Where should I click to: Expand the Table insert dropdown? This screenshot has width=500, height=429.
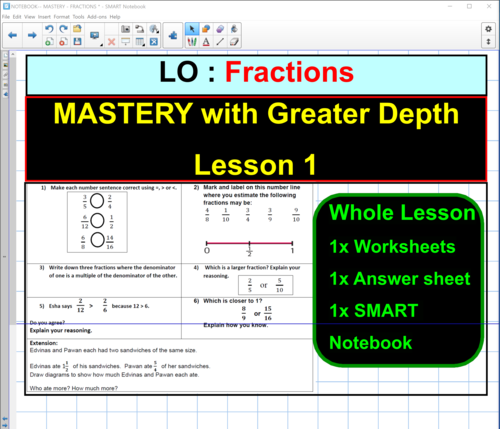coord(140,42)
